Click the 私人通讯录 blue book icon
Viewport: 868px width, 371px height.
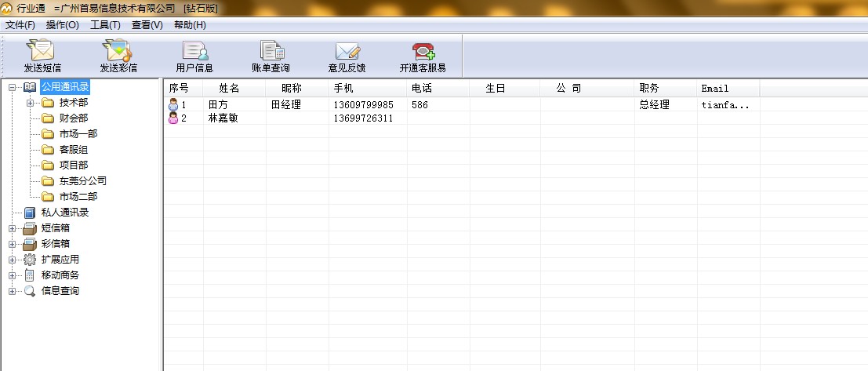pos(30,213)
